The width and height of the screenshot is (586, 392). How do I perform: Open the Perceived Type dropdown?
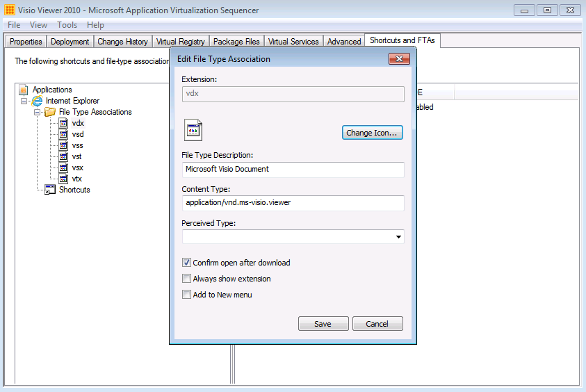398,237
